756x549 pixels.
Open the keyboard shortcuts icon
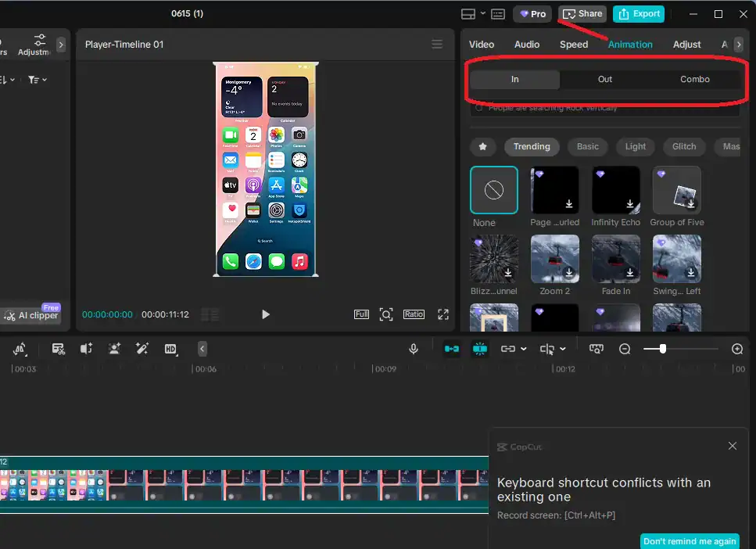coord(497,14)
